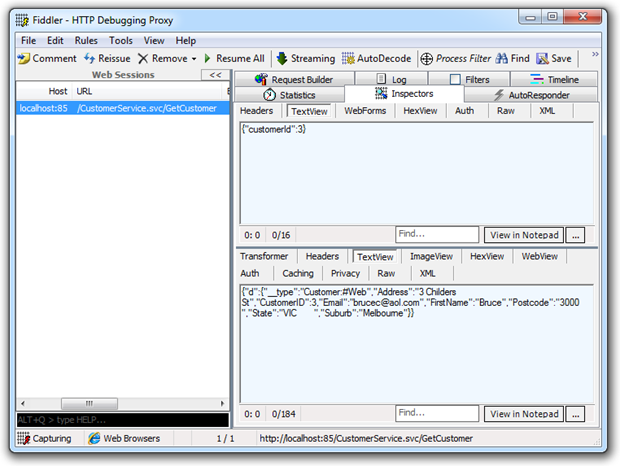Open the Edit menu
Screen dimensions: 620x466
[x=55, y=41]
